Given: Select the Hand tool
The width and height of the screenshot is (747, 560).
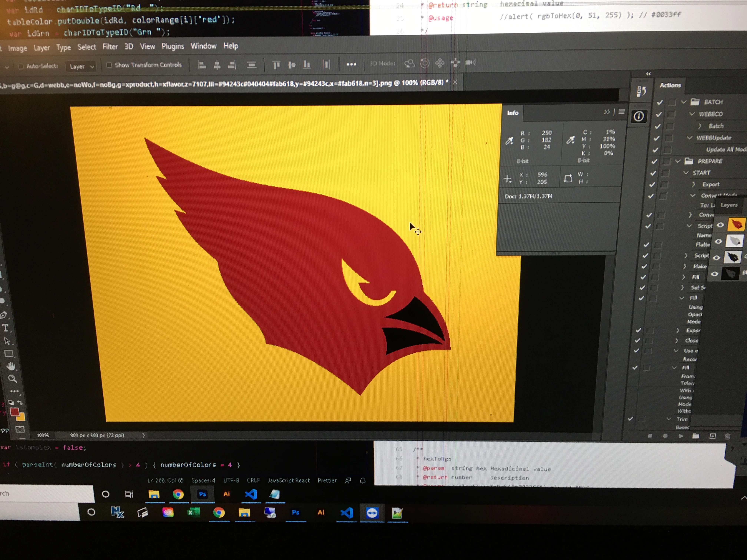Looking at the screenshot, I should pos(11,367).
